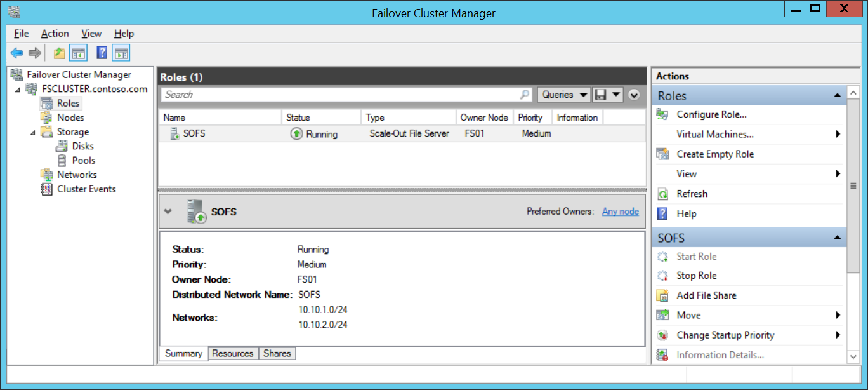The image size is (868, 390).
Task: Open Cluster Events in the tree
Action: point(86,189)
